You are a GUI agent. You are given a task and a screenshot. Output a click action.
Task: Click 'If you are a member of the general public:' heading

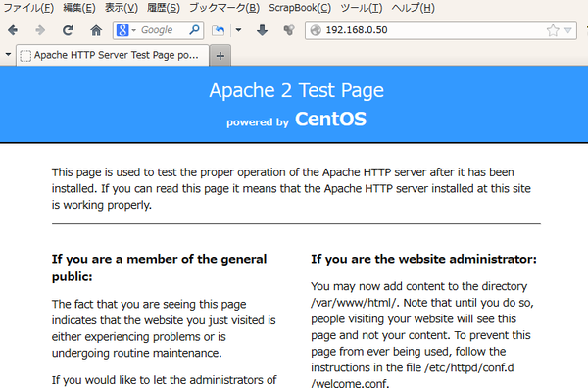point(160,267)
